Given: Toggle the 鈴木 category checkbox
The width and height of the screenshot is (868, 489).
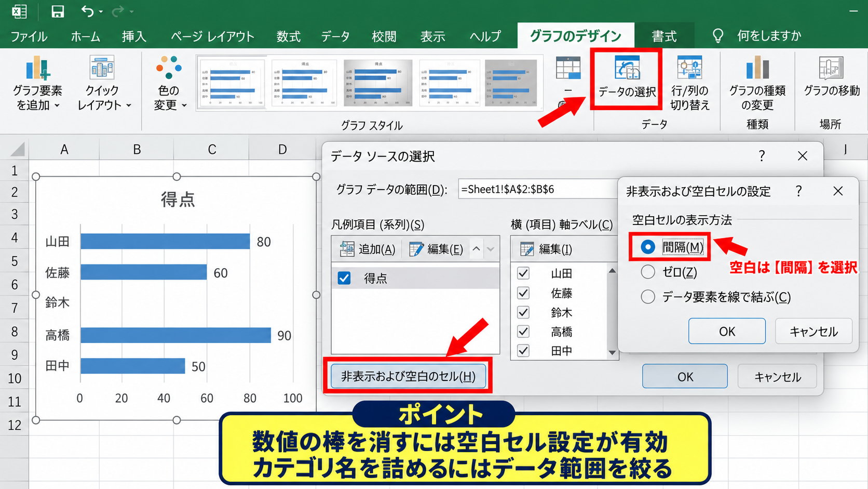Looking at the screenshot, I should pyautogui.click(x=523, y=312).
